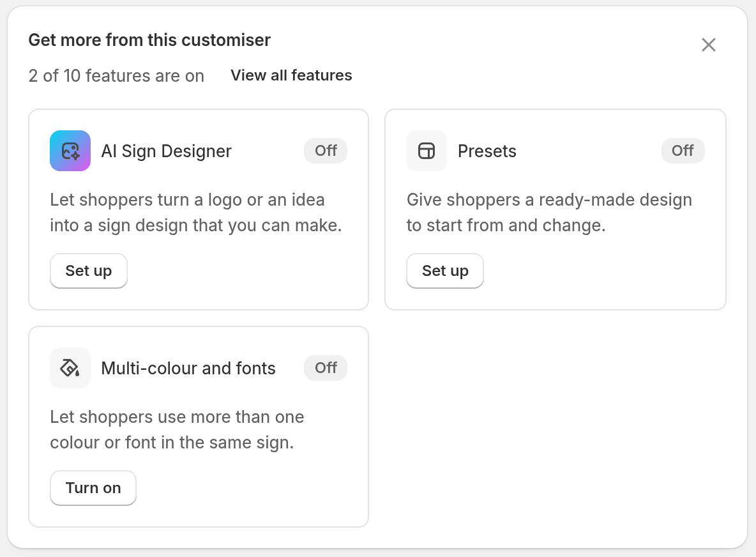
Task: Click the 'Let shoppers turn a logo' description
Action: pos(196,213)
